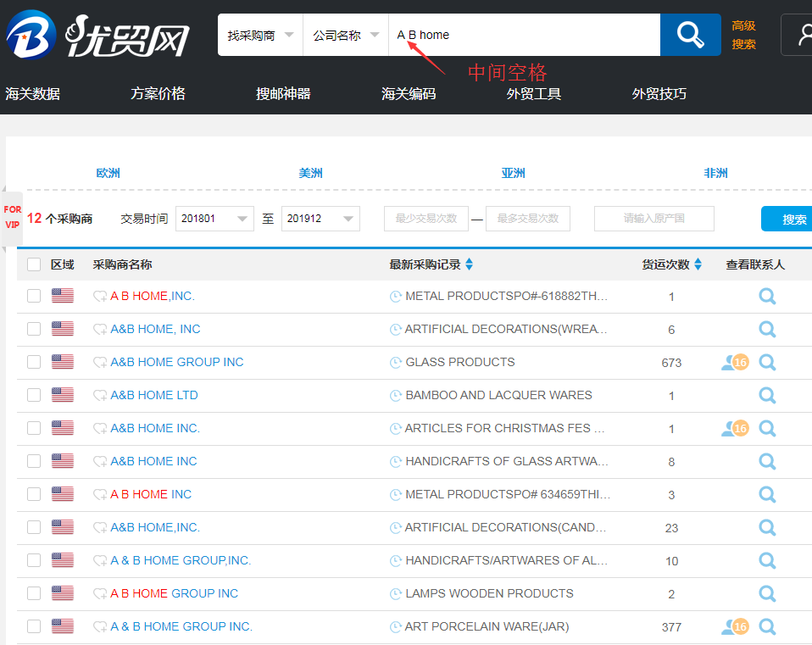Open the 海关数据 nav menu

(32, 94)
